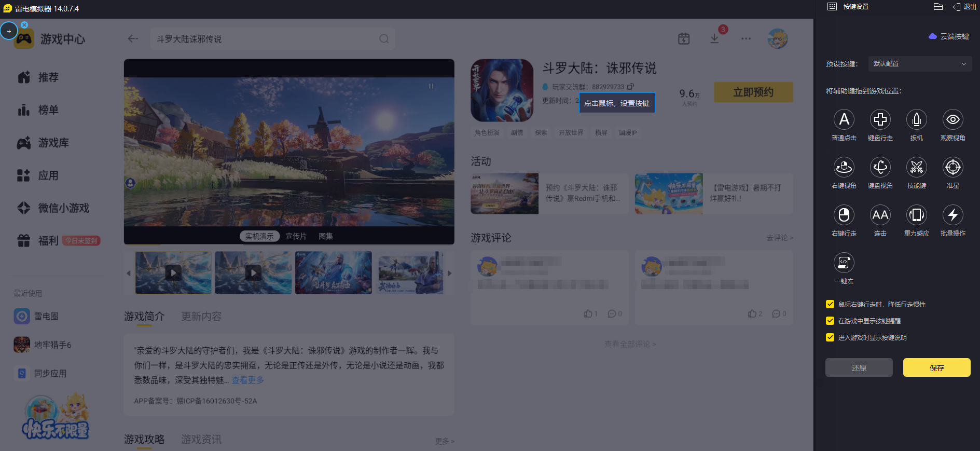
Task: Open the calendar check-in icon
Action: tap(684, 39)
